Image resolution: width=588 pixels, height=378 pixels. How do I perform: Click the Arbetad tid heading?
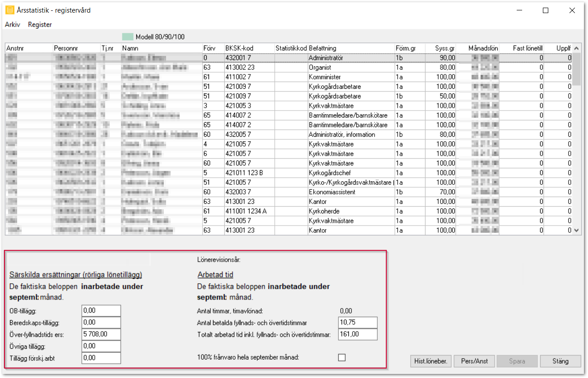click(215, 275)
